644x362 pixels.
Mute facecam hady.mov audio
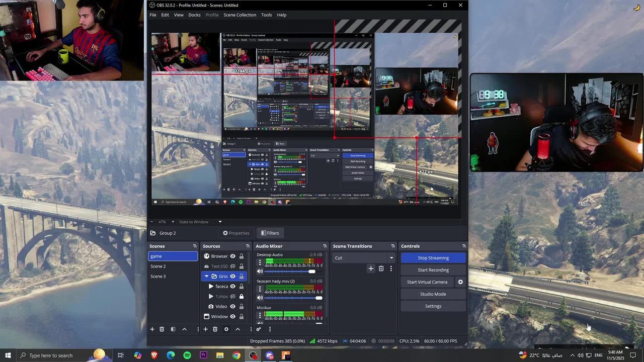click(260, 298)
